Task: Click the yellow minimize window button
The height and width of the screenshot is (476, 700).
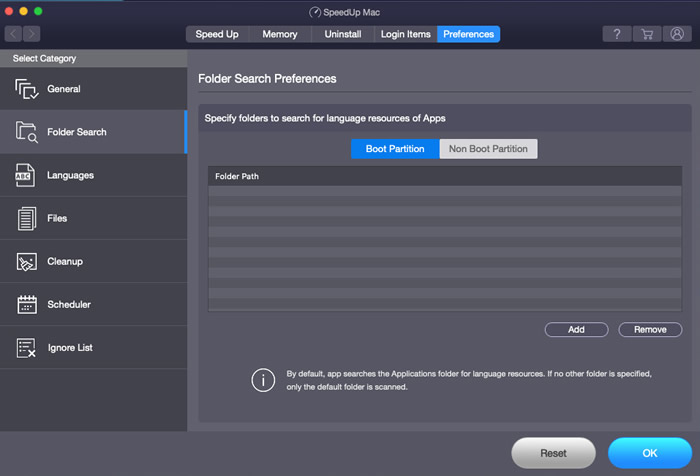Action: click(x=23, y=11)
